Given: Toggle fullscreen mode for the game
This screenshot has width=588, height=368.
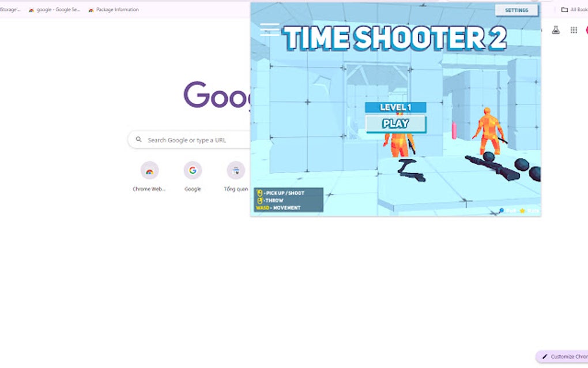Looking at the screenshot, I should [x=502, y=211].
